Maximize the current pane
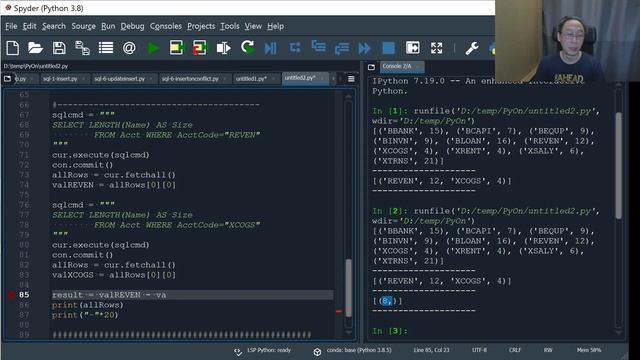 click(x=413, y=48)
